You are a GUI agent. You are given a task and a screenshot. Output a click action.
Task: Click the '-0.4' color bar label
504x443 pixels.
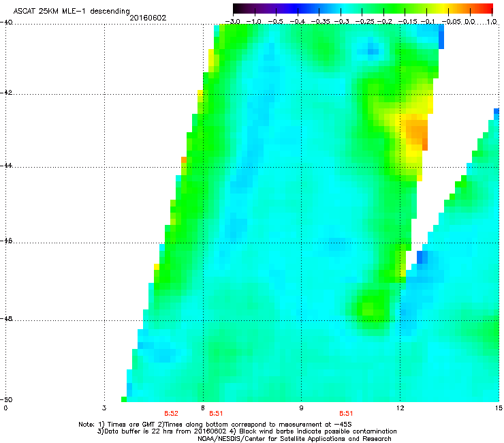point(298,22)
